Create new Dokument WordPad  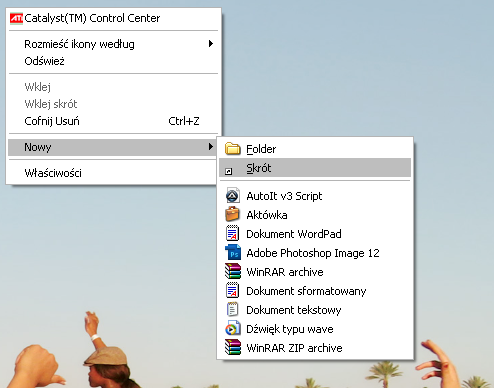click(x=315, y=234)
